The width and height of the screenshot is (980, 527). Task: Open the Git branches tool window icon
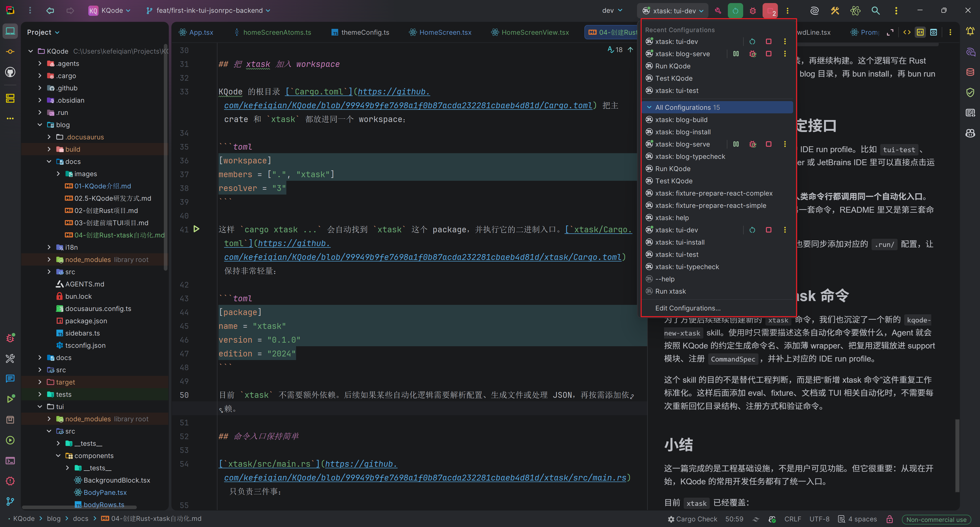click(x=10, y=501)
